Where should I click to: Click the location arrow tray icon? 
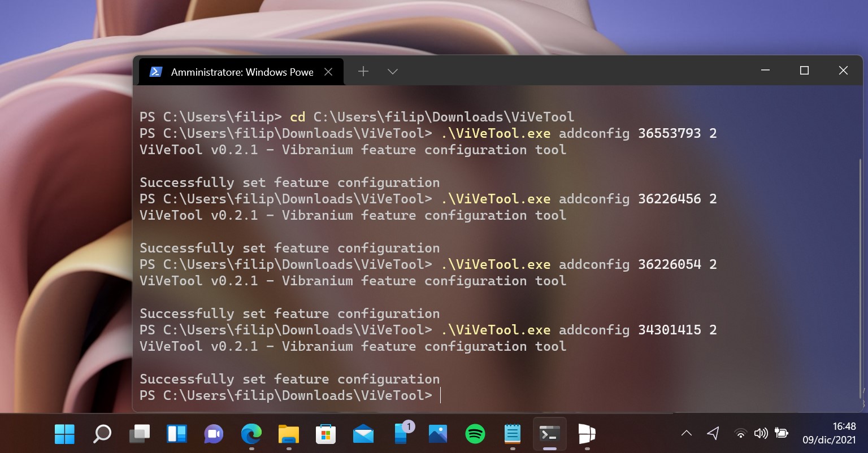[713, 433]
